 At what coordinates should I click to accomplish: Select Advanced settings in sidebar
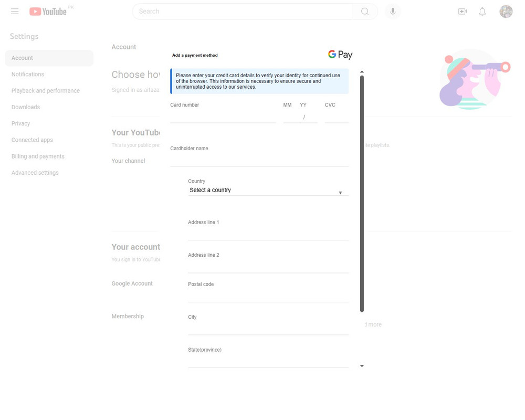35,173
